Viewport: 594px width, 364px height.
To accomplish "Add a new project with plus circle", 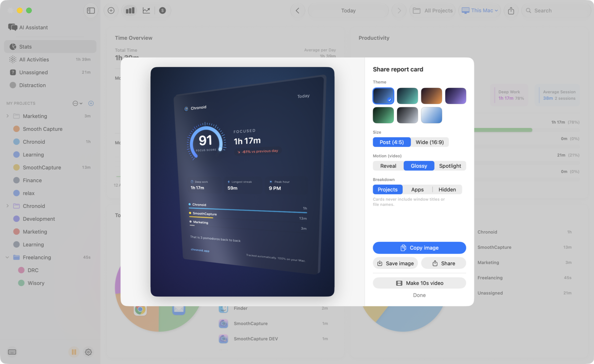I will 91,103.
